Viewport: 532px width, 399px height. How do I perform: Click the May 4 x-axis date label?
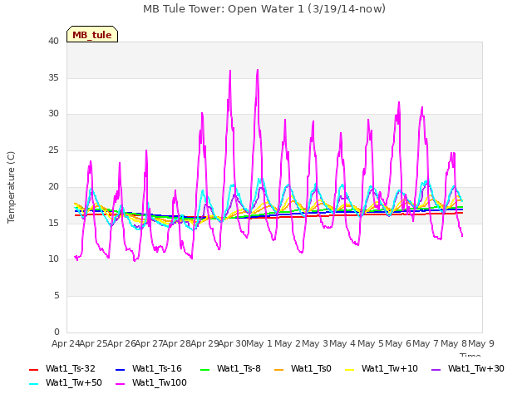click(342, 343)
